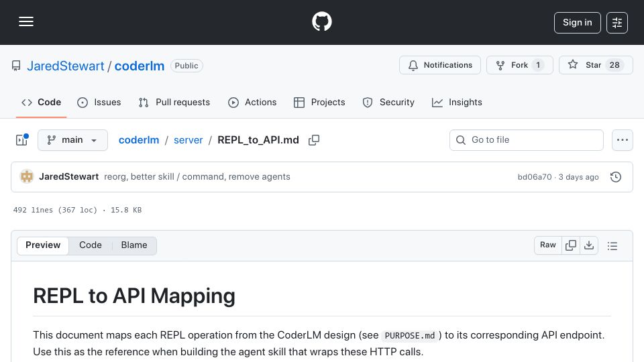The image size is (644, 362).
Task: Open document outline list icon
Action: tap(612, 245)
